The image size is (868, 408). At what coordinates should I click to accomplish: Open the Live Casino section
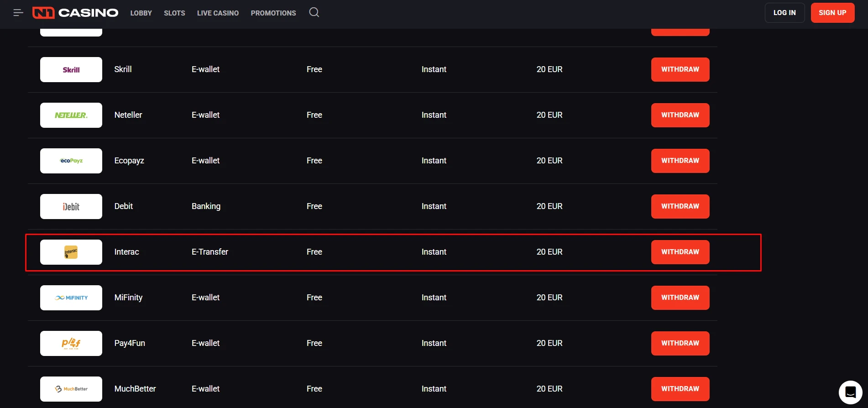coord(218,13)
